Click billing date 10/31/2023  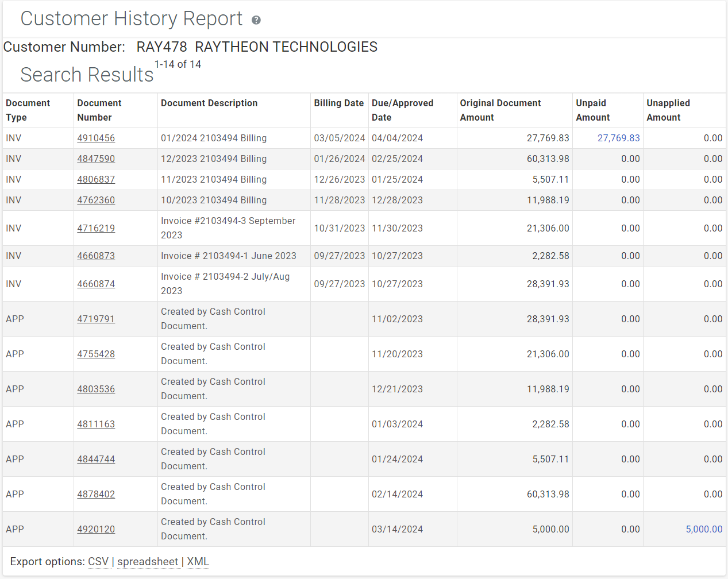click(340, 228)
